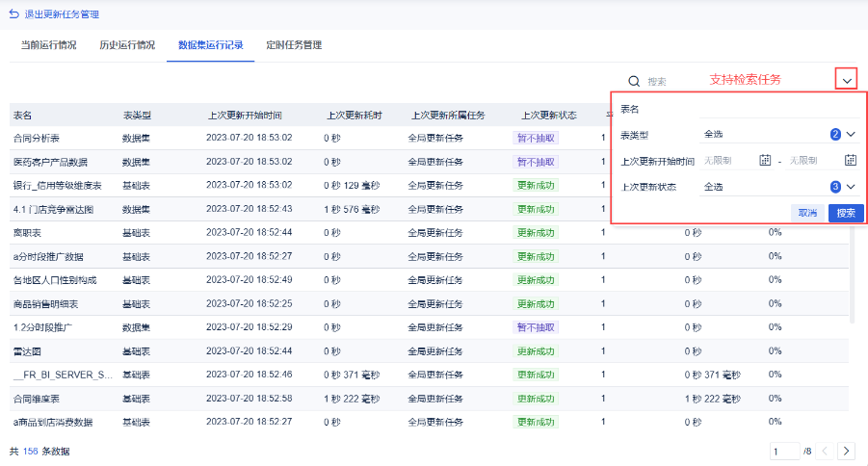The width and height of the screenshot is (868, 466).
Task: Click the 表名 filter input field
Action: 779,109
